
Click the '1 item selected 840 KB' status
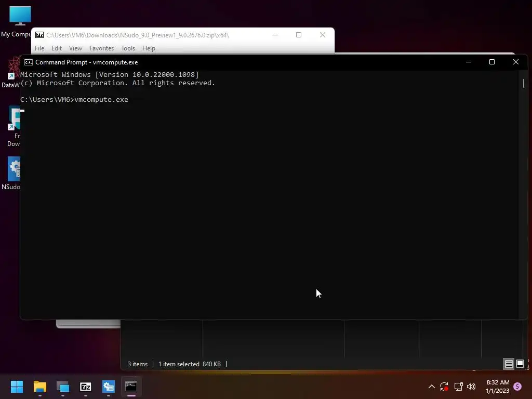(189, 364)
